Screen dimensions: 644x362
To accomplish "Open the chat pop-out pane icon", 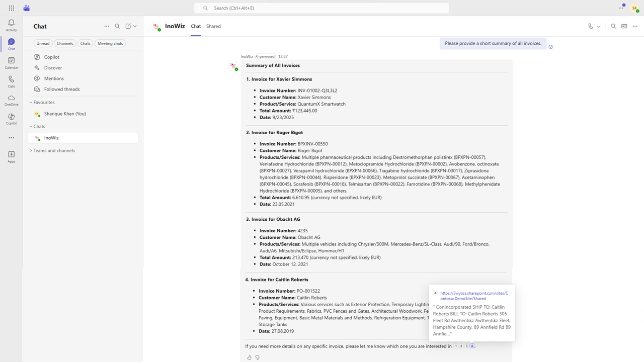I will (624, 26).
